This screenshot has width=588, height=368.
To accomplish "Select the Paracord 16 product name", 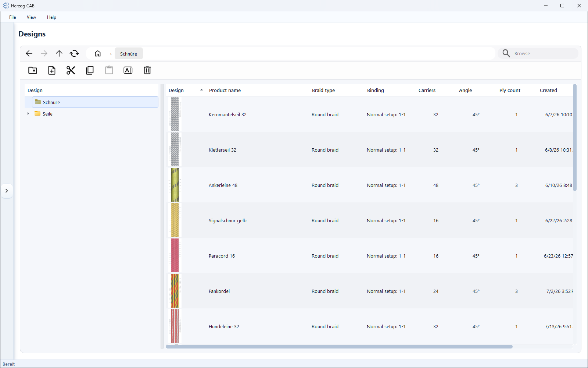I will [x=222, y=256].
